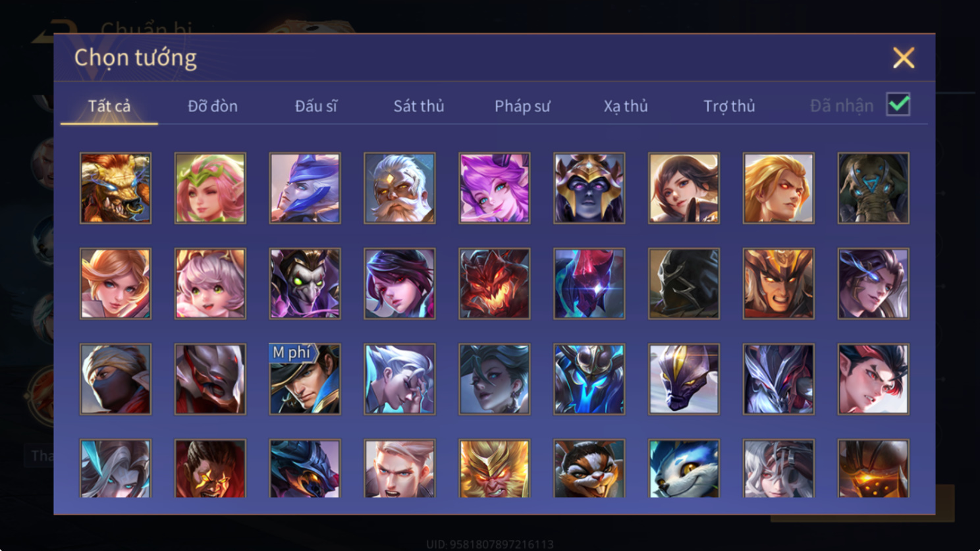This screenshot has width=980, height=551.
Task: Open the 'Trợ thủ' tab
Action: 729,106
